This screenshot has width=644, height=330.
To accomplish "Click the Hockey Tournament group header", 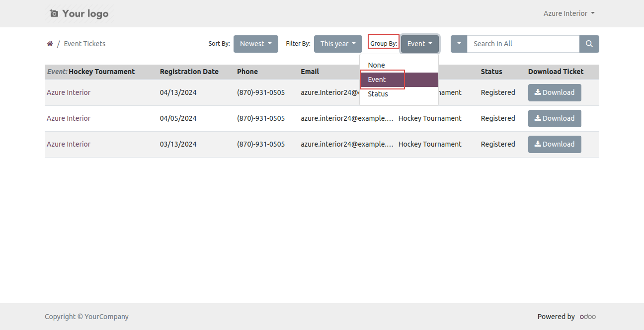I will coord(91,72).
